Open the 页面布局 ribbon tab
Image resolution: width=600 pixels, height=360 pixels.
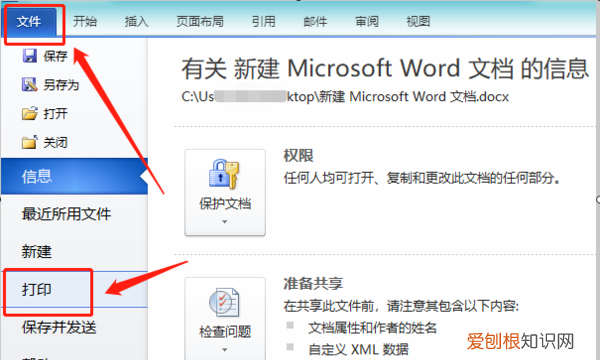pyautogui.click(x=200, y=21)
